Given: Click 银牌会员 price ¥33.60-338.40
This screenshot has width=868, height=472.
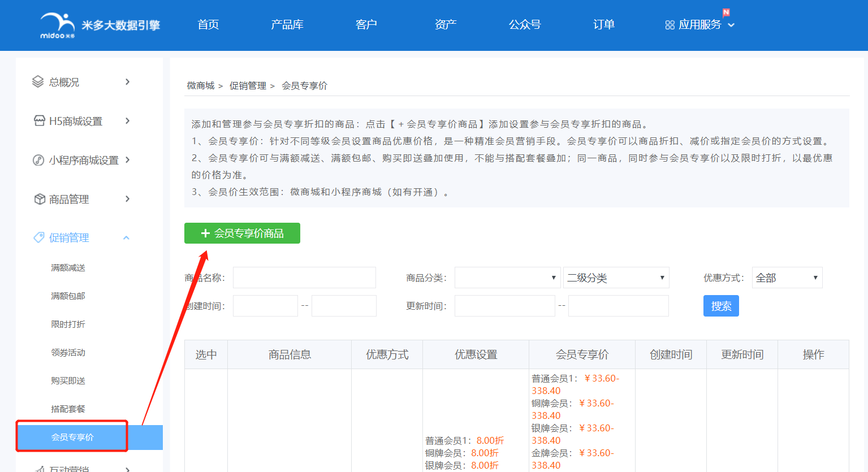Looking at the screenshot, I should (x=573, y=434).
